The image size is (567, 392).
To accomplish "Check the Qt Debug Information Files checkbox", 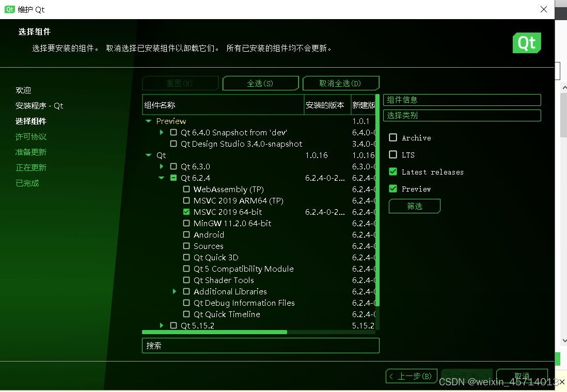I will pos(186,303).
